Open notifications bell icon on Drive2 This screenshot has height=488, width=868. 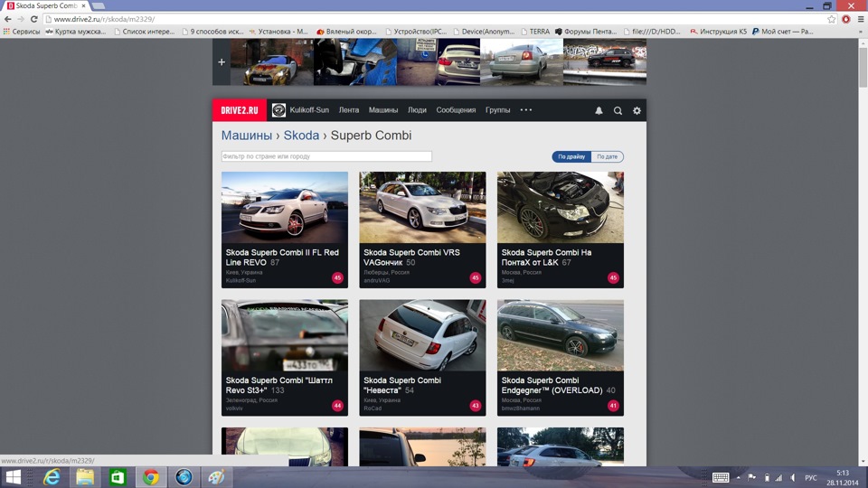[599, 110]
